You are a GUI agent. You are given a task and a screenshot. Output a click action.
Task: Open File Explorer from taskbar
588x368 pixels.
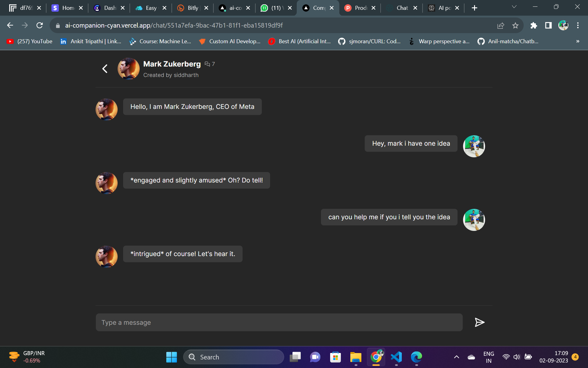point(356,357)
